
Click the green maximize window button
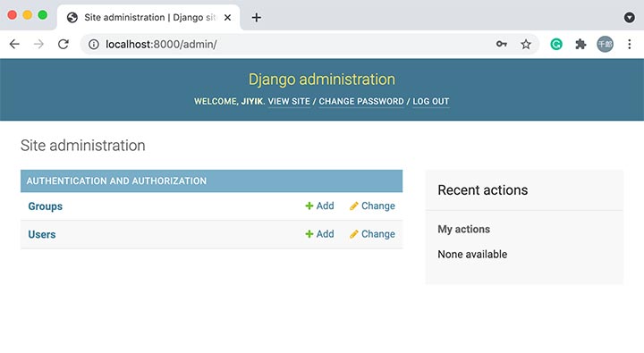[42, 15]
